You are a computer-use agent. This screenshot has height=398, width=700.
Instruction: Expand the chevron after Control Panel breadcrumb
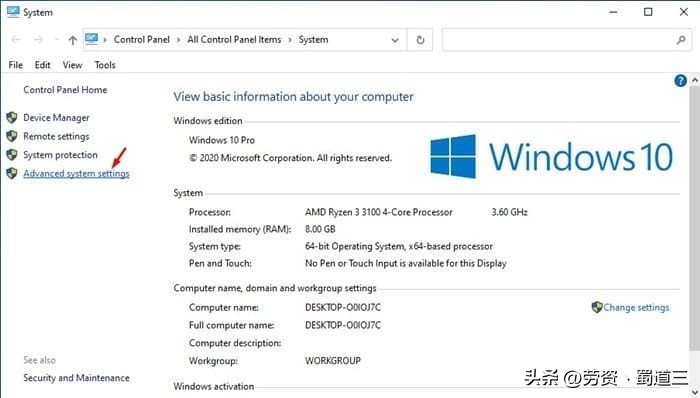[178, 40]
